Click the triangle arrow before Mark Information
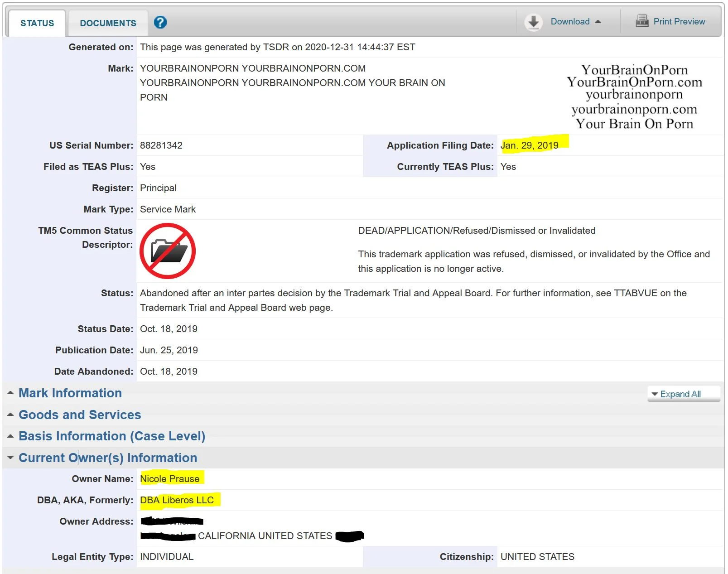Image resolution: width=728 pixels, height=574 pixels. tap(10, 393)
